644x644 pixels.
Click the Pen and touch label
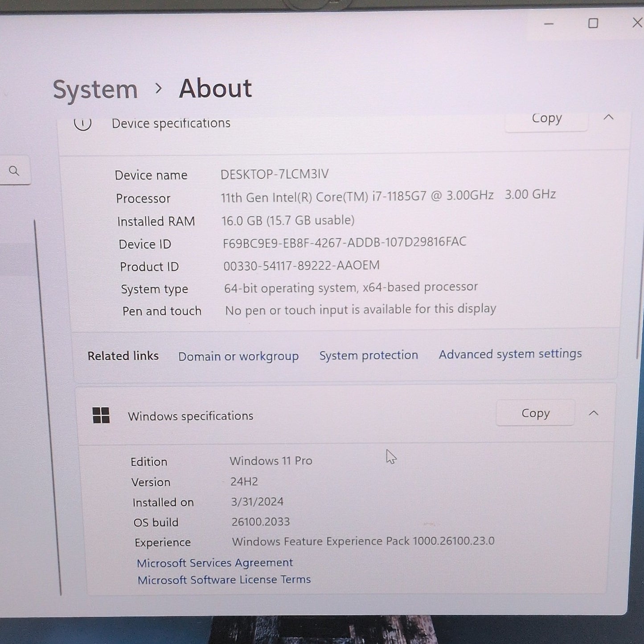[162, 311]
